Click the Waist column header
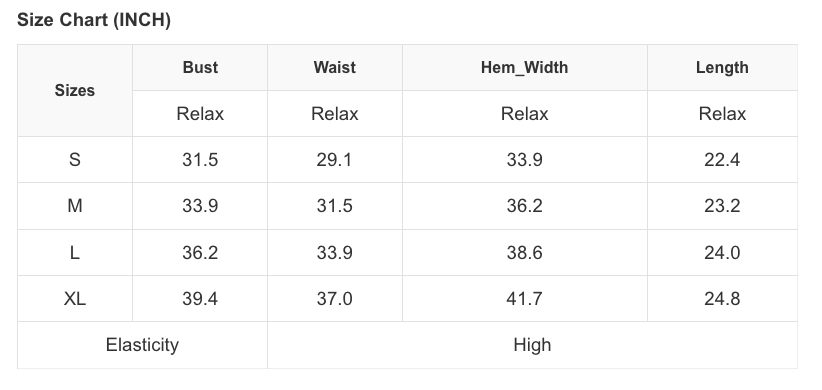Viewport: 822px width, 390px height. pos(335,68)
